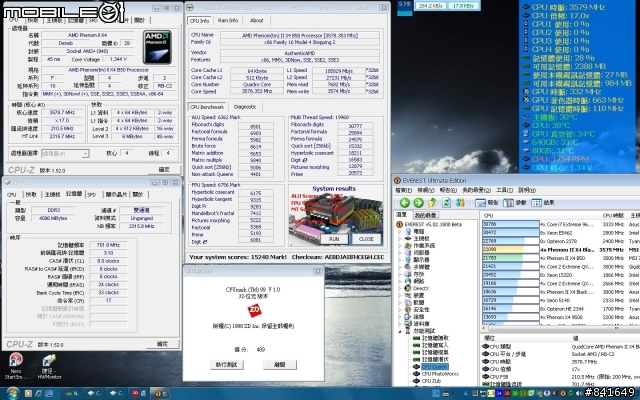Image resolution: width=640 pixels, height=400 pixels.
Task: Click EVEREST up-level folder arrow icon
Action: click(432, 202)
